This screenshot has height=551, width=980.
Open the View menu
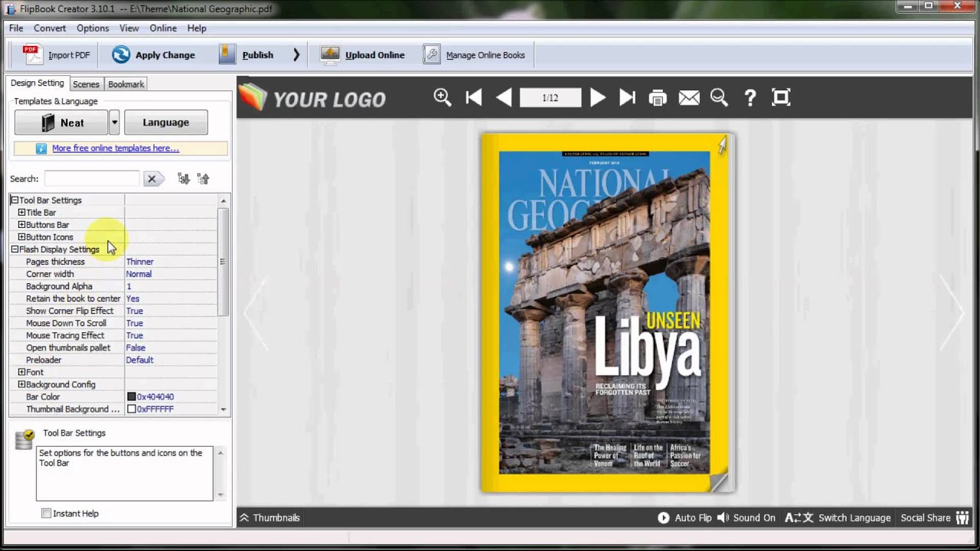(129, 28)
